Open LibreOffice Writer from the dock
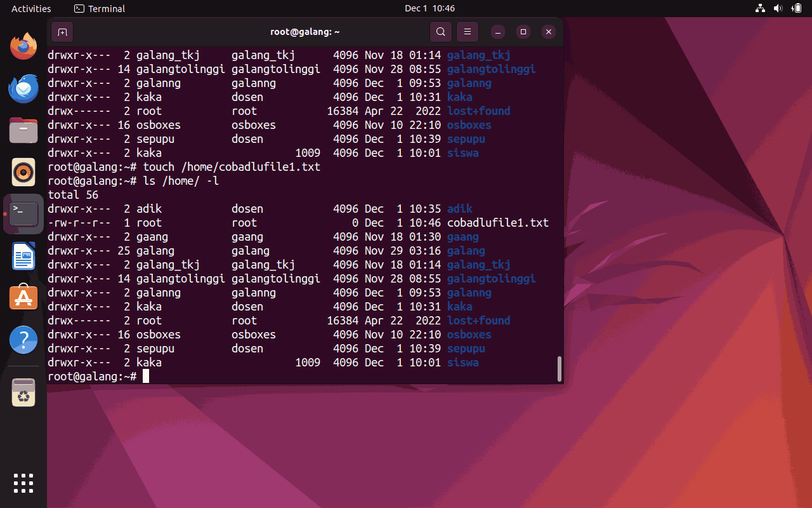The height and width of the screenshot is (508, 812). pos(23,256)
